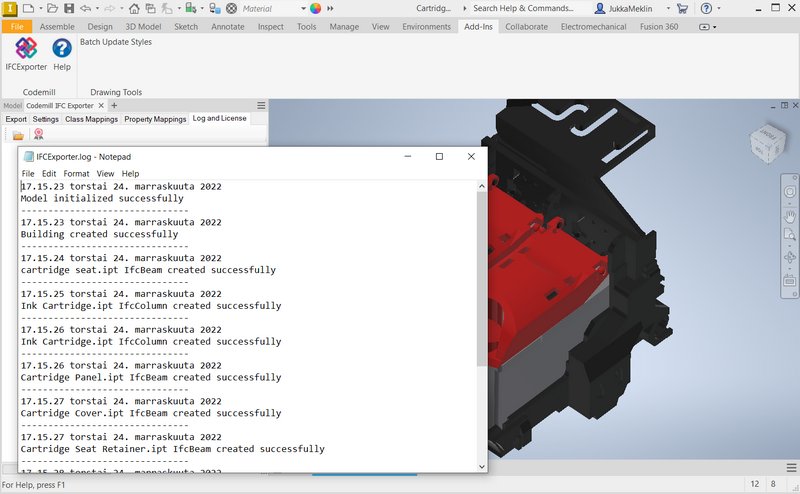The image size is (800, 494).
Task: Open the Class Mappings tab
Action: click(91, 119)
